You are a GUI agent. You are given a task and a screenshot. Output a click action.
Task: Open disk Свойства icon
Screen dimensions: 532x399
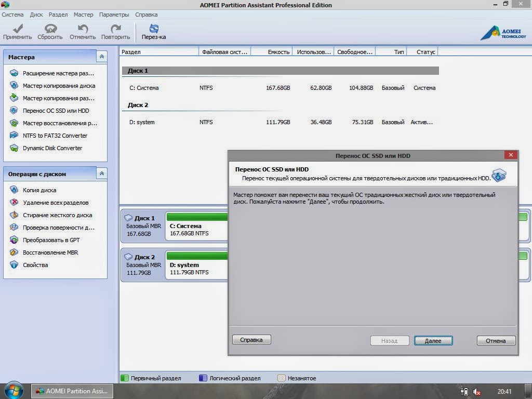click(x=14, y=264)
